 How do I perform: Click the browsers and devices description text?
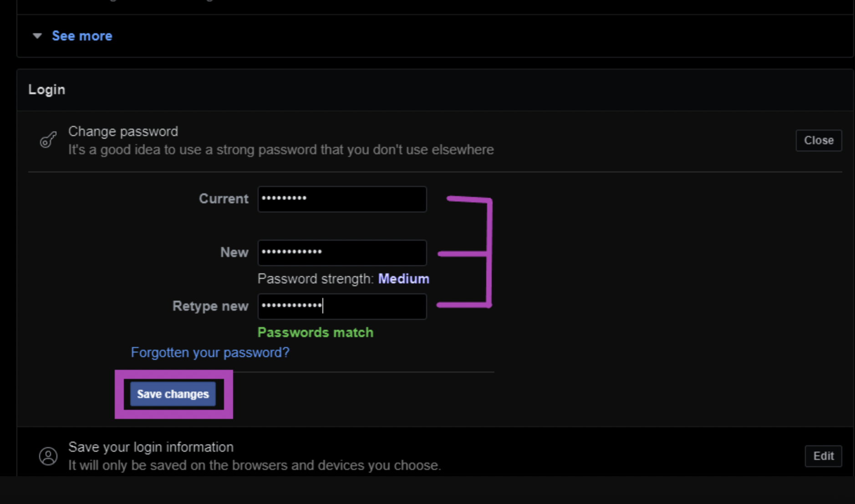254,465
